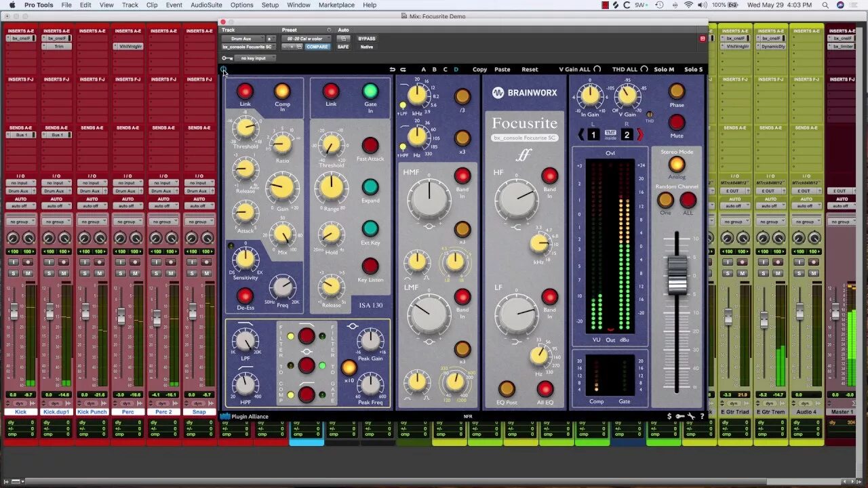Click the Random Channel One button

click(x=665, y=200)
